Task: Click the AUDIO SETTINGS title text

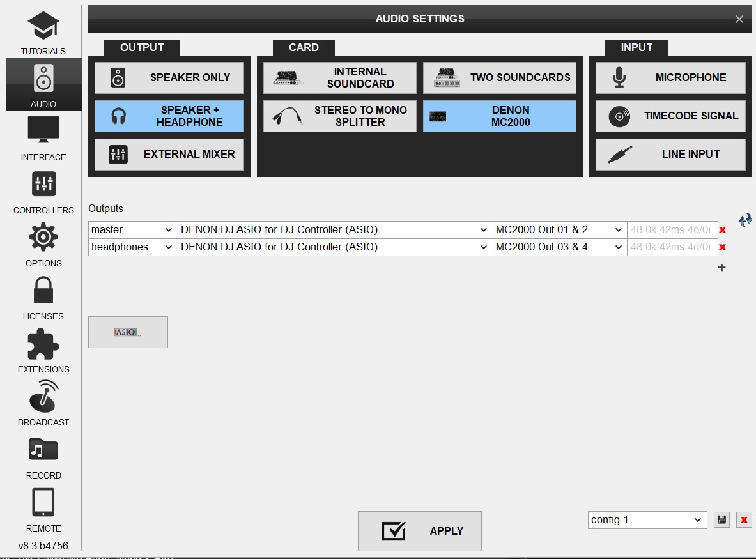Action: pos(420,19)
